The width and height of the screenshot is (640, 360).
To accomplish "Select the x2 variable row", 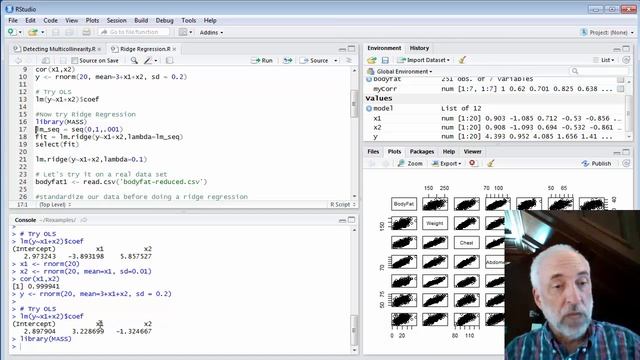I will (495, 128).
